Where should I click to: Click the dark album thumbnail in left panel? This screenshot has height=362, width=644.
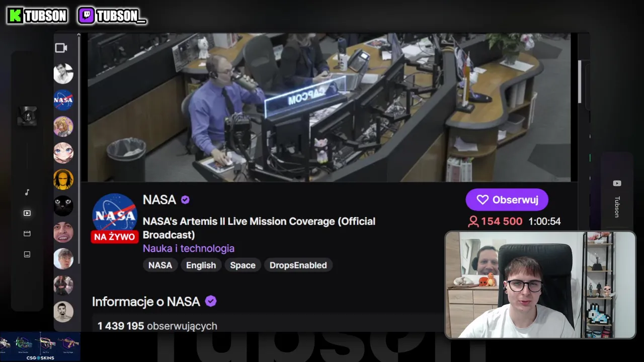pos(27,116)
